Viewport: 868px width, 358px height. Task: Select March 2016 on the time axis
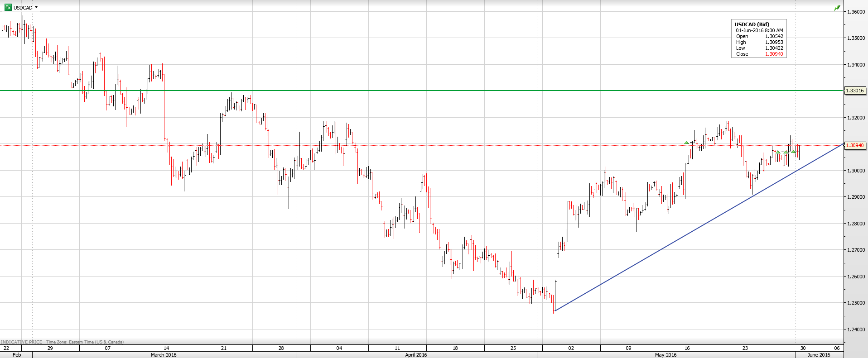coord(164,355)
